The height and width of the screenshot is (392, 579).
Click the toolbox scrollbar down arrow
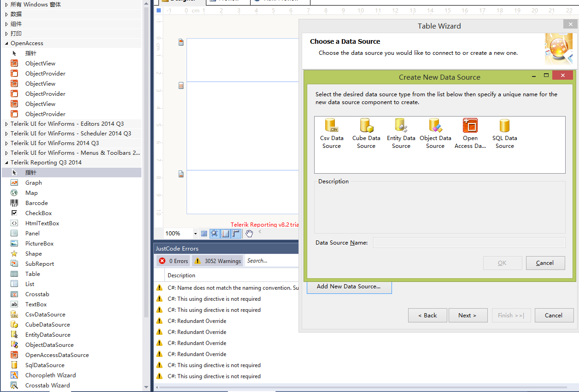146,387
